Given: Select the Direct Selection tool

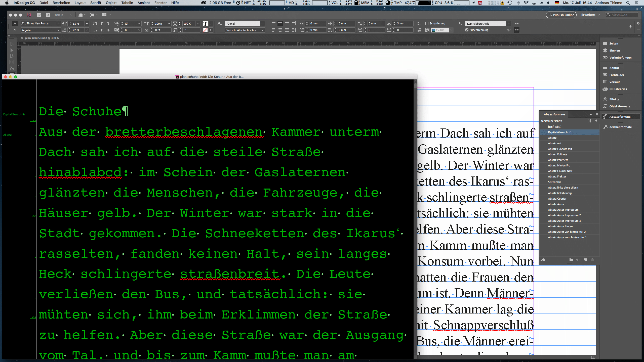Looking at the screenshot, I should coord(12,50).
